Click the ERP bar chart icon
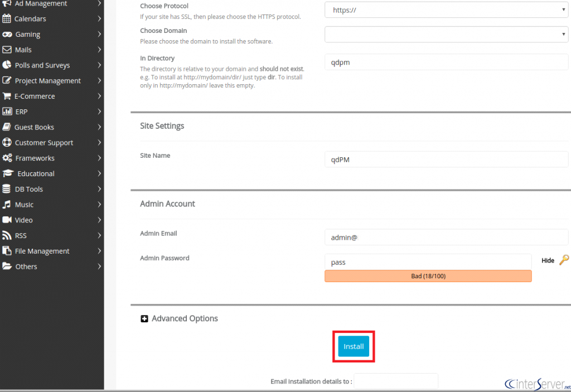571x392 pixels. [7, 112]
